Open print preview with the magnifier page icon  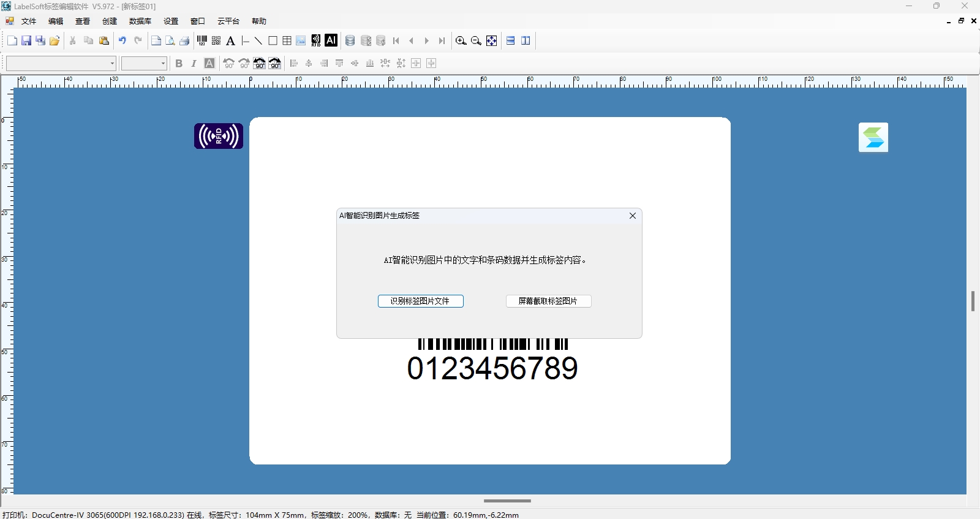pos(170,40)
